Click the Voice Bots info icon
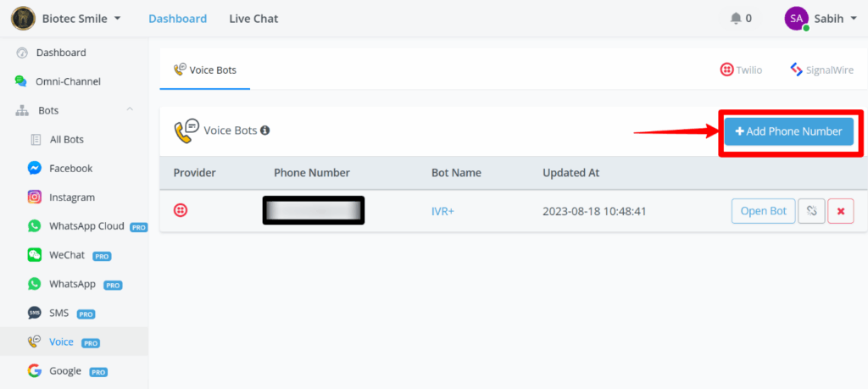The image size is (868, 389). click(265, 131)
